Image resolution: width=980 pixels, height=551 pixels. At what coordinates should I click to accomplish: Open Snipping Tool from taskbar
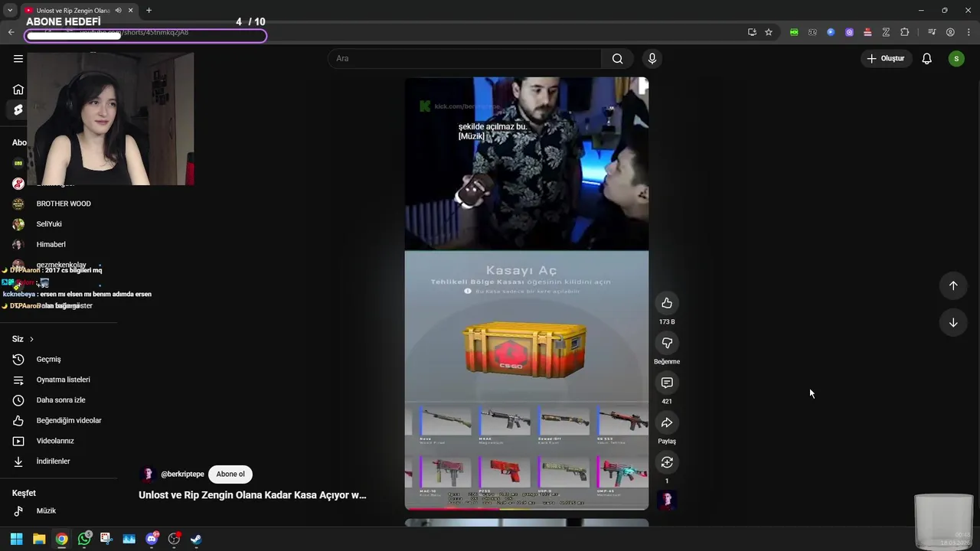(x=106, y=539)
